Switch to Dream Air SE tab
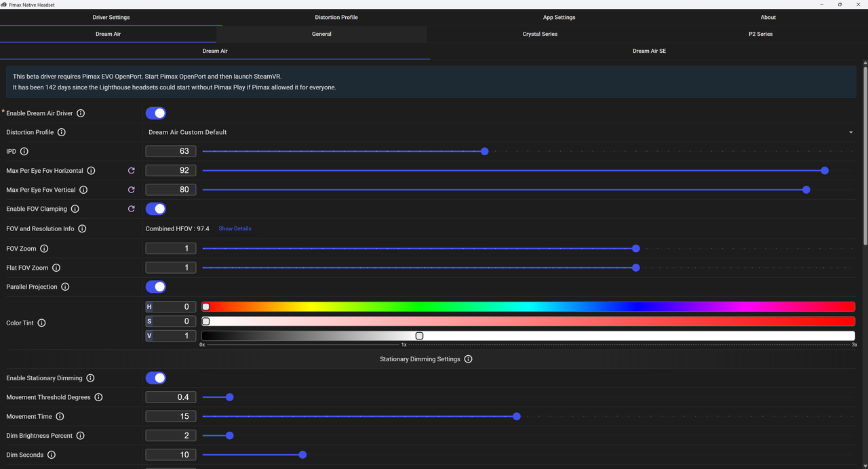Viewport: 868px width, 469px height. click(x=649, y=51)
